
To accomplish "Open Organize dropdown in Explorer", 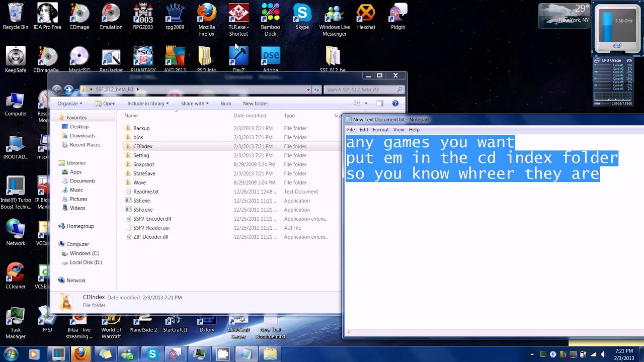I will click(x=70, y=104).
